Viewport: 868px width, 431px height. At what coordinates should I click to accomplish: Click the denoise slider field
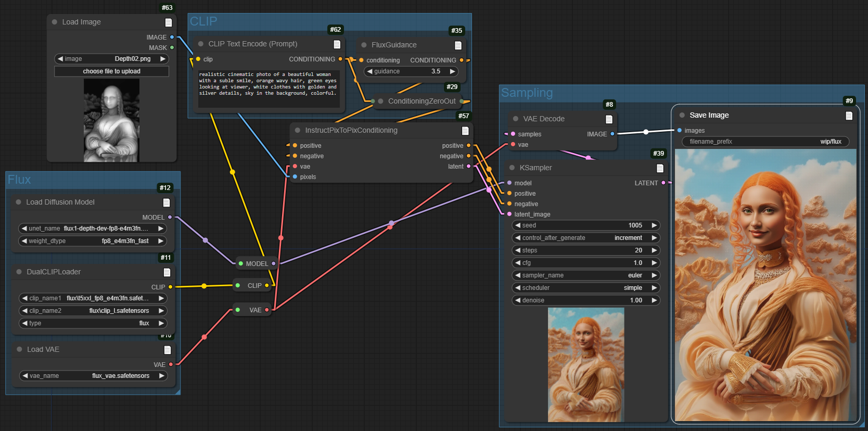point(586,300)
